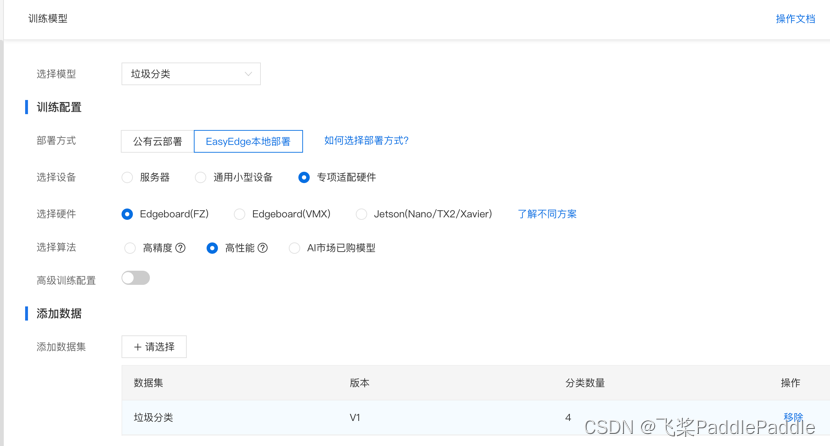Pick Jetson(Nano/TX2/Xavier) hardware option
The height and width of the screenshot is (446, 830).
(x=361, y=214)
